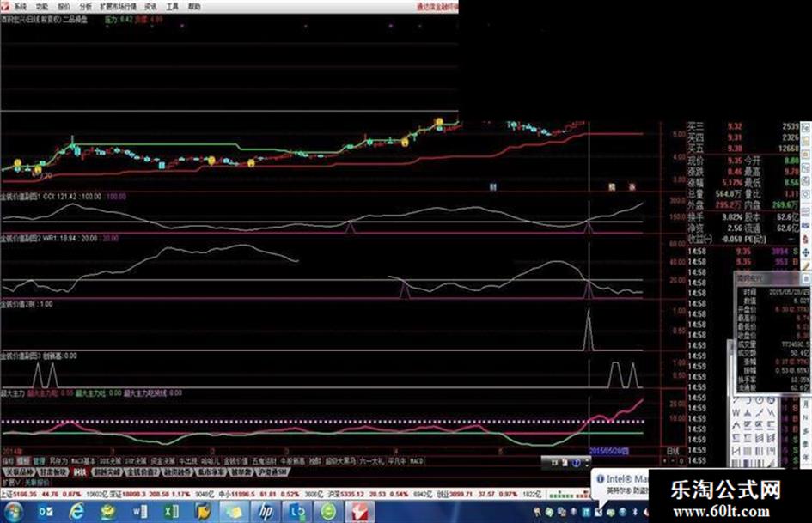
Task: Switch to the 牛出现 indicator template
Action: click(188, 461)
